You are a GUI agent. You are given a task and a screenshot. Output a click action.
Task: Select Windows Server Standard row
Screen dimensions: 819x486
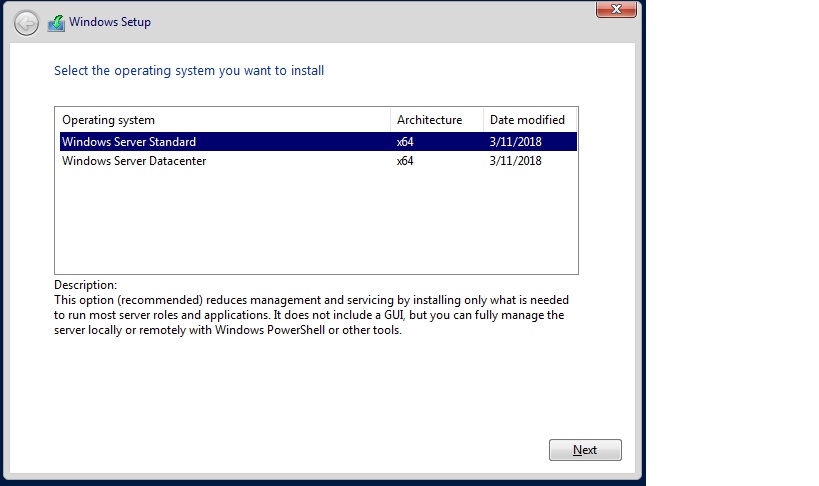click(318, 142)
